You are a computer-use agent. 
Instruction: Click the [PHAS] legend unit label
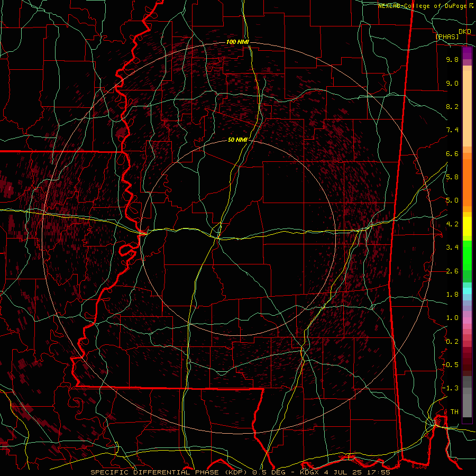pos(447,36)
